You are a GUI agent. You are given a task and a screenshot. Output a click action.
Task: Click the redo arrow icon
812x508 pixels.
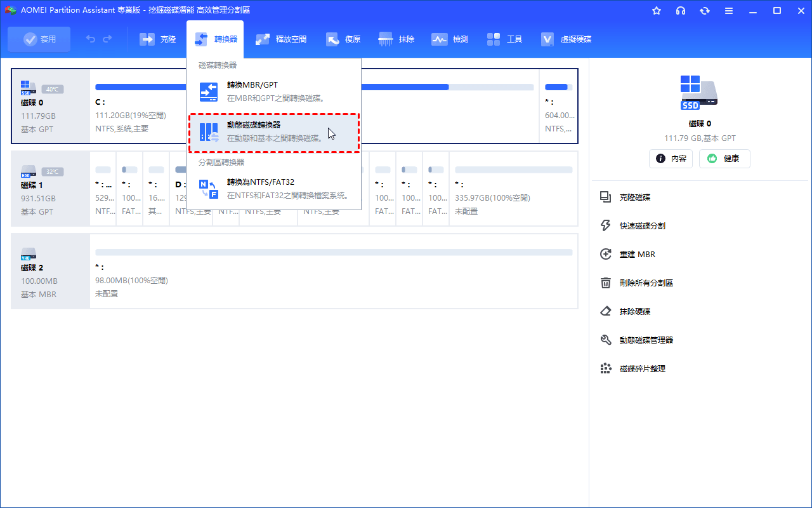coord(107,39)
